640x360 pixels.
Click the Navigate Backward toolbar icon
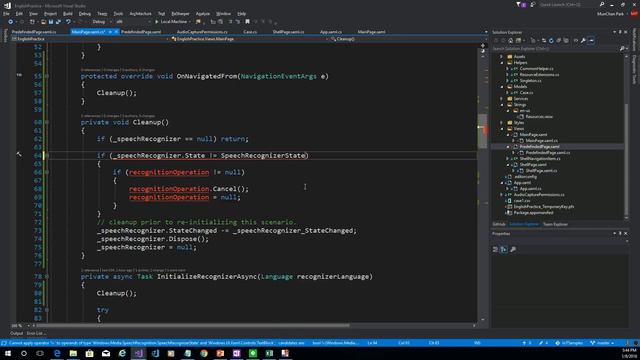click(11, 22)
